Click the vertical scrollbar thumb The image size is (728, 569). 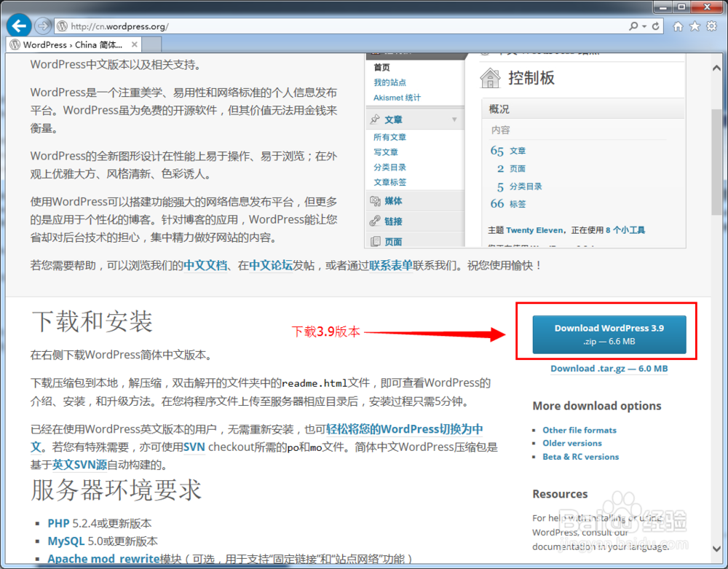716,162
